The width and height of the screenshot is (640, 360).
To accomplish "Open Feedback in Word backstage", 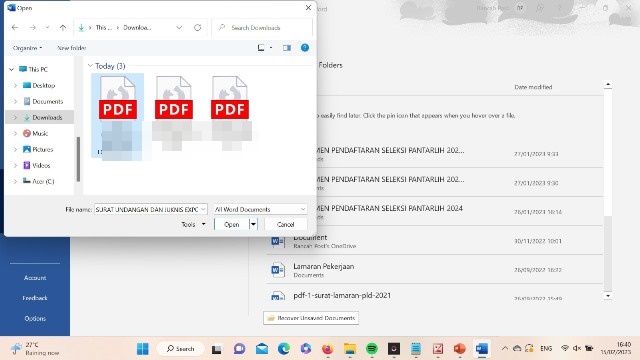I will pos(35,298).
